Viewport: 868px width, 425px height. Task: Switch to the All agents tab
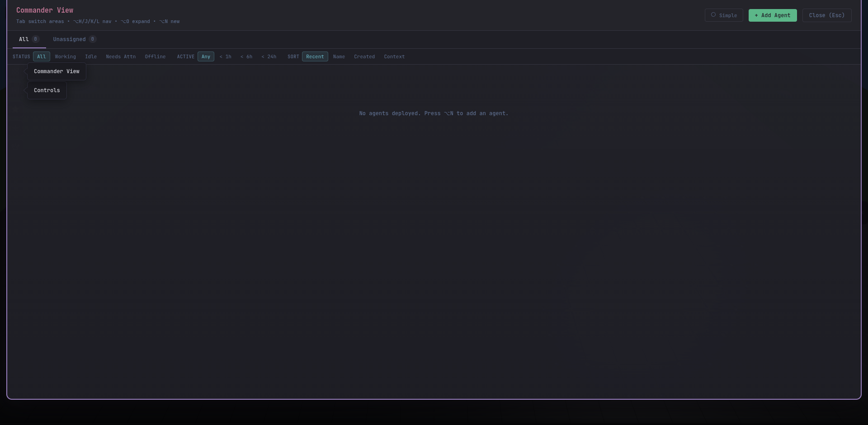coord(29,39)
